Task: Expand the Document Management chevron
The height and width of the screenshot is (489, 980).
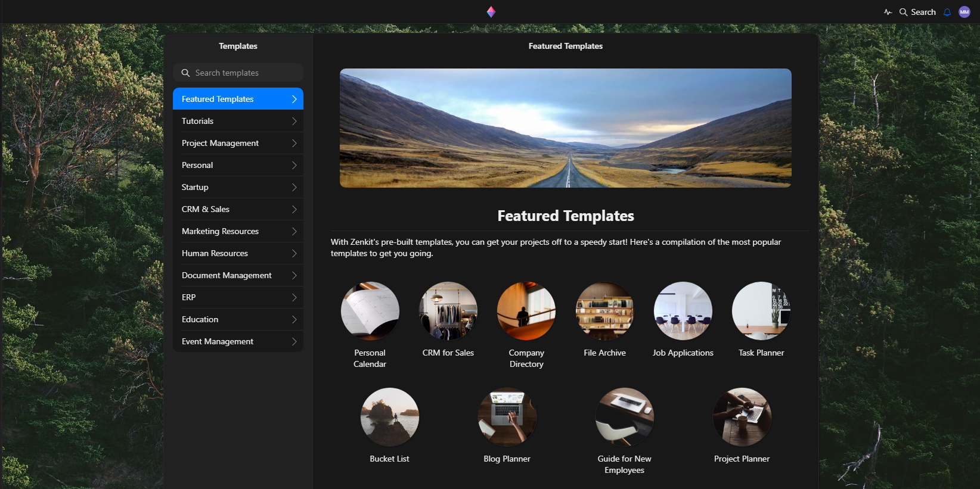Action: (x=294, y=275)
